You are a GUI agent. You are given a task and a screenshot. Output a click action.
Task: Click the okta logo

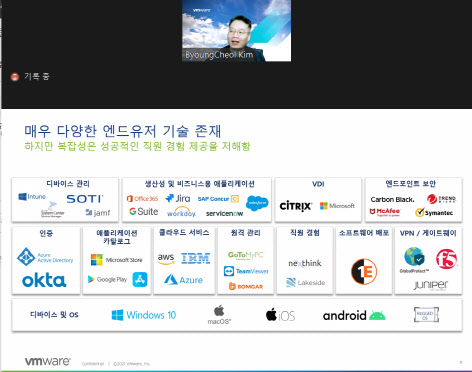44,280
